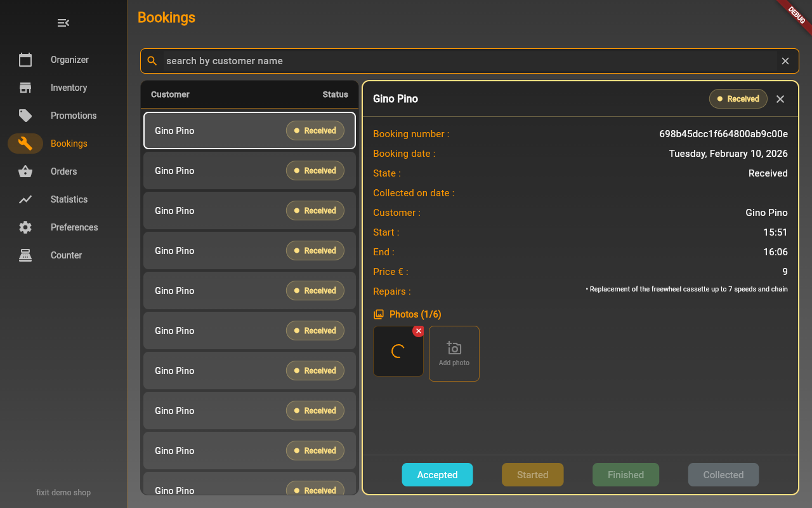This screenshot has width=812, height=508.
Task: Click the Counter register icon
Action: pos(25,255)
